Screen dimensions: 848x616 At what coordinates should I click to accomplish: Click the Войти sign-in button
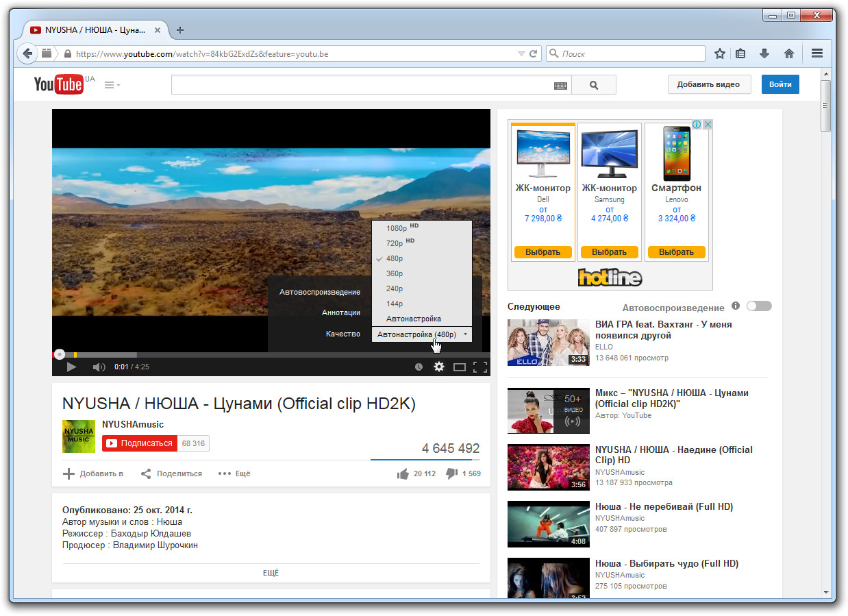point(780,84)
